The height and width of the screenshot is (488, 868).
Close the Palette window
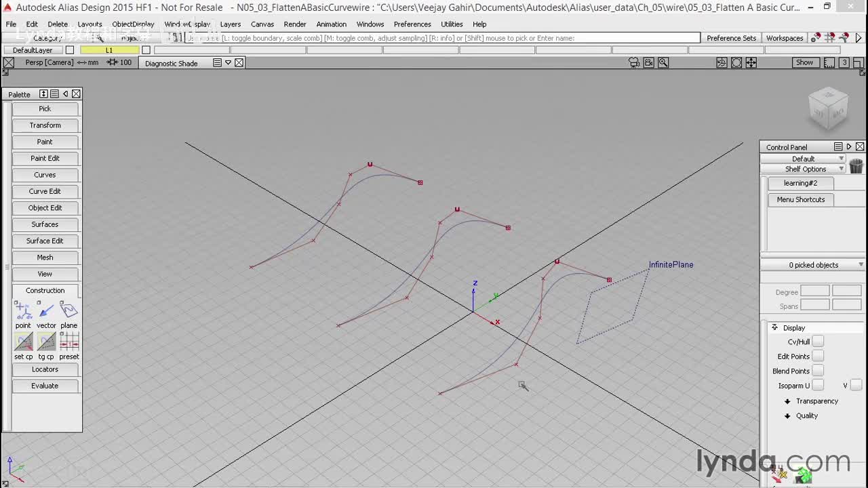[x=76, y=94]
